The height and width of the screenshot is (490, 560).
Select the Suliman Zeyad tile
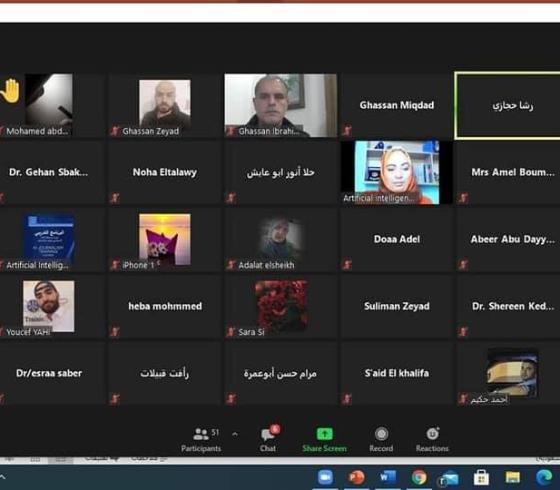point(397,306)
